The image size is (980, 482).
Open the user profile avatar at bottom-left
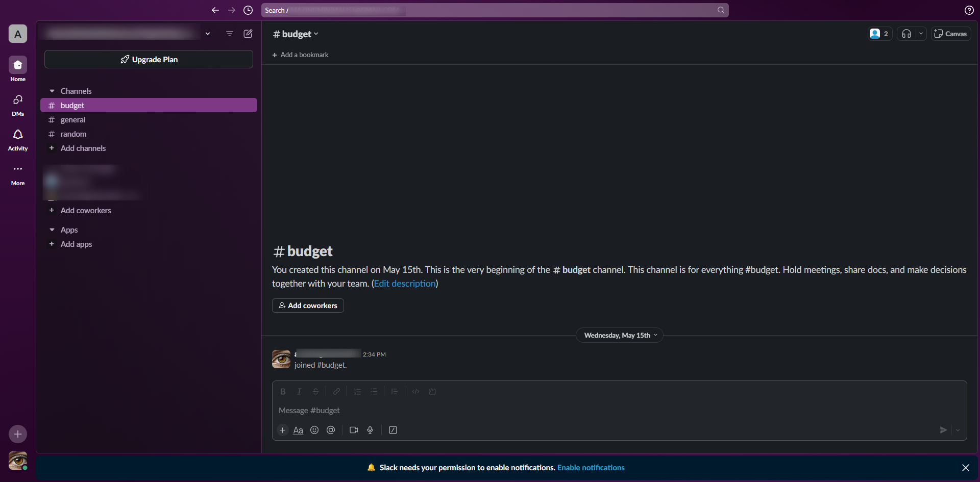pyautogui.click(x=18, y=461)
